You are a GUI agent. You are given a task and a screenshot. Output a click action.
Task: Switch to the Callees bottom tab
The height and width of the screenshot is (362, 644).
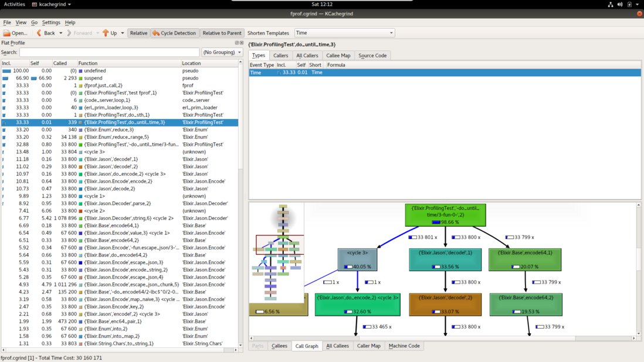(279, 346)
